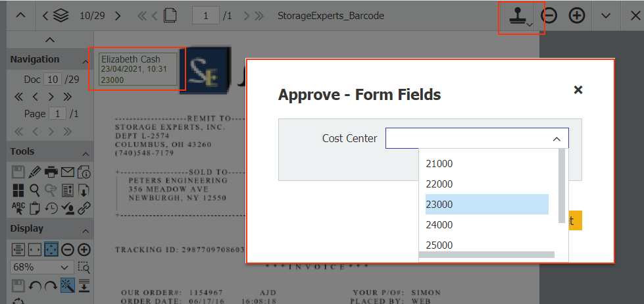The width and height of the screenshot is (644, 304).
Task: Click the email envelope icon in Tools
Action: tap(68, 173)
